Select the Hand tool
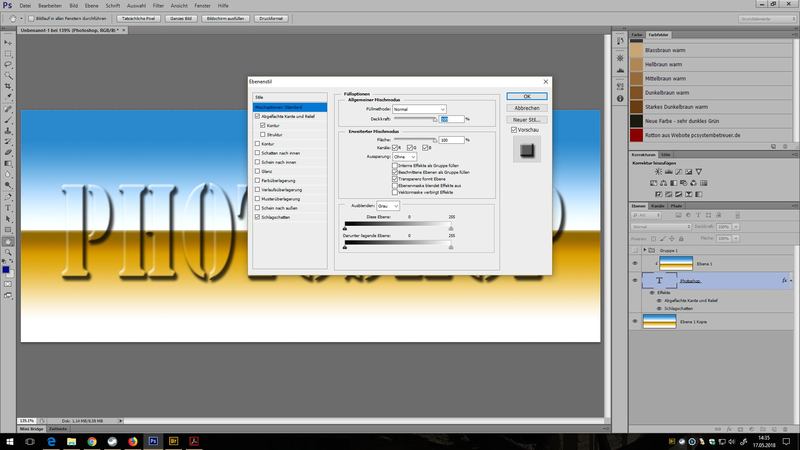Screen dimensions: 800x450 tap(8, 242)
